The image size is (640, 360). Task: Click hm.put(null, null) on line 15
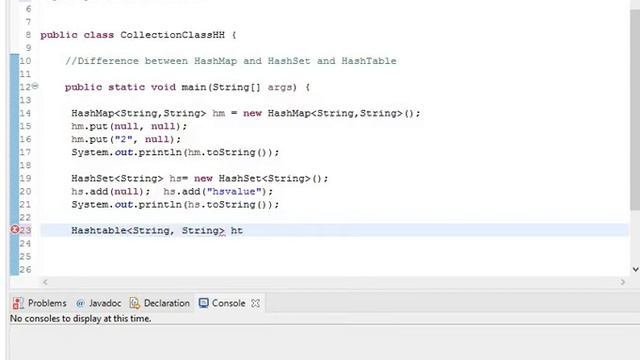pos(129,127)
